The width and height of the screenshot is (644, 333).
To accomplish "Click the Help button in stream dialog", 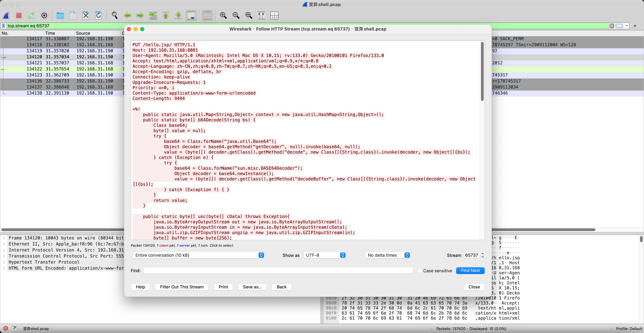I will [x=141, y=287].
